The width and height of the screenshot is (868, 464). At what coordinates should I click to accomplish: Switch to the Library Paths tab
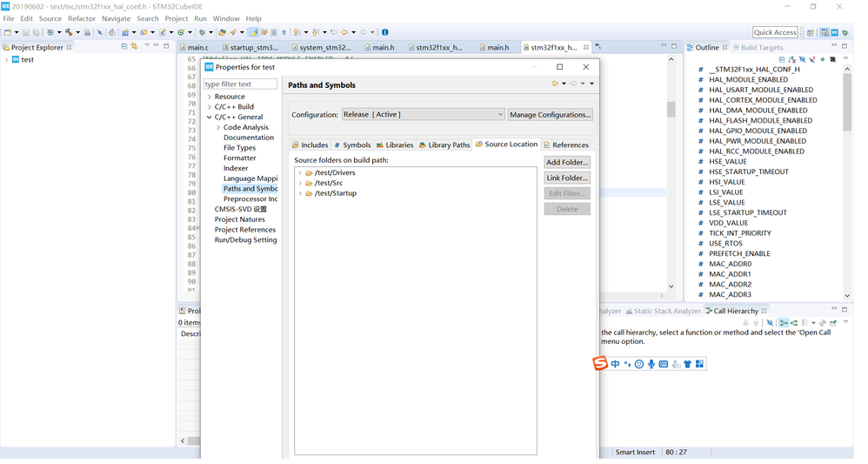[x=444, y=145]
